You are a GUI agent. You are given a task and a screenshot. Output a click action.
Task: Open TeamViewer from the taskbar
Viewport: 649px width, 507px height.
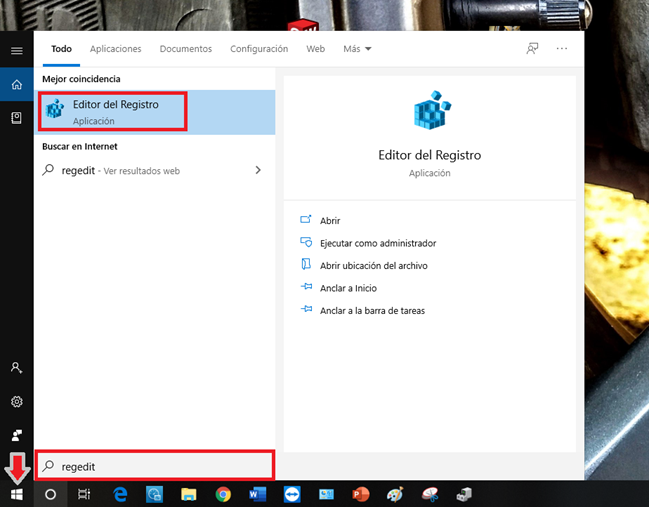(x=292, y=494)
